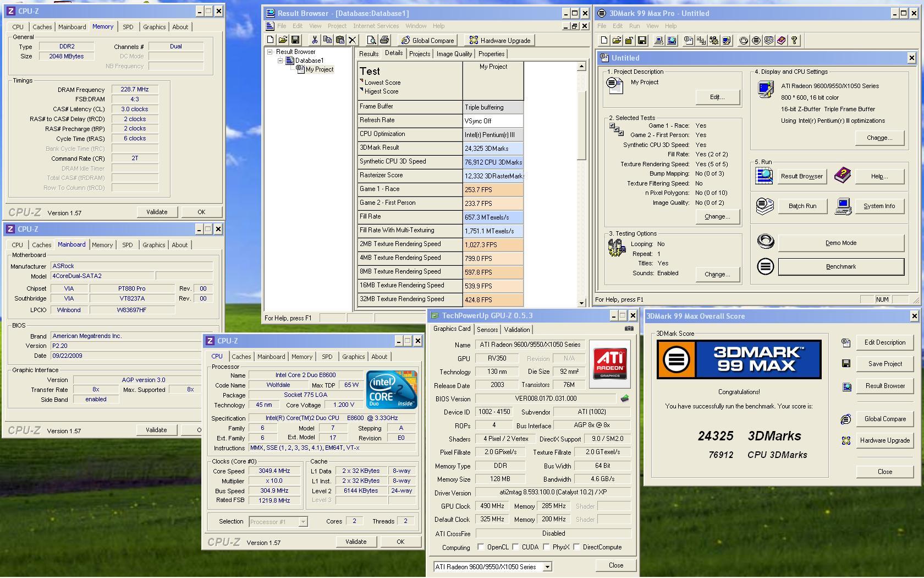This screenshot has height=578, width=924.
Task: Click scroll down arrow in results table
Action: pyautogui.click(x=581, y=303)
